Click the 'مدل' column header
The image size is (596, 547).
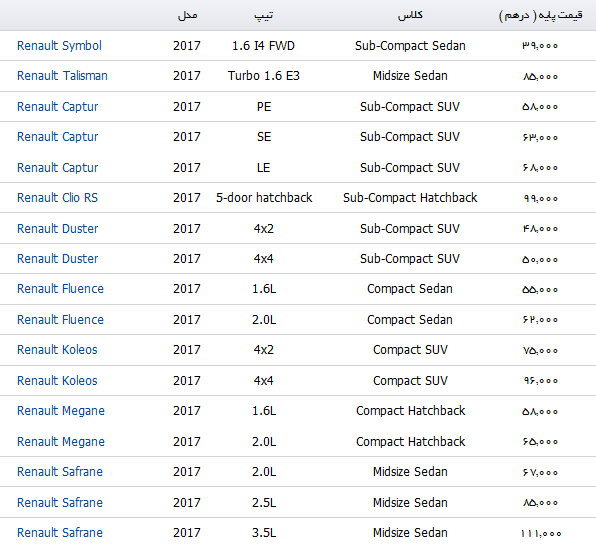coord(187,16)
